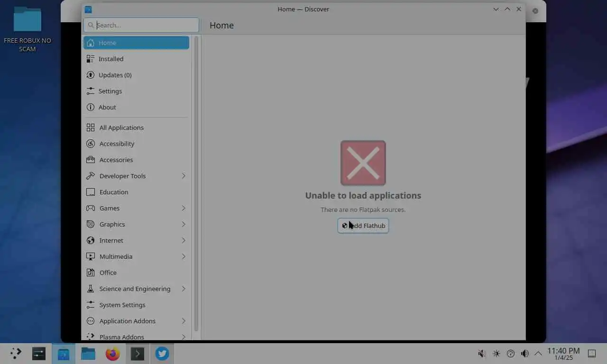Go to the Home page
The image size is (607, 364).
pos(137,43)
